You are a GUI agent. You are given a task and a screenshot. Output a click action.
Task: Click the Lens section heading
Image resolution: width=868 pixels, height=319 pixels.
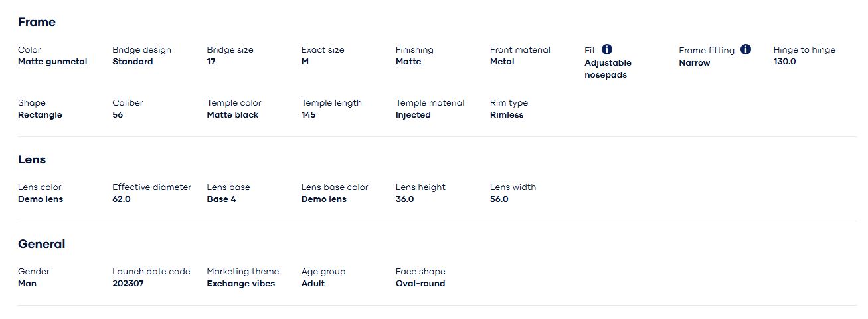coord(32,159)
